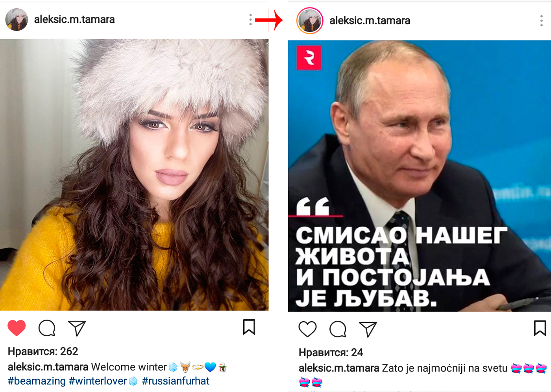Like the right post with empty heart
Image resolution: width=551 pixels, height=392 pixels.
click(307, 329)
